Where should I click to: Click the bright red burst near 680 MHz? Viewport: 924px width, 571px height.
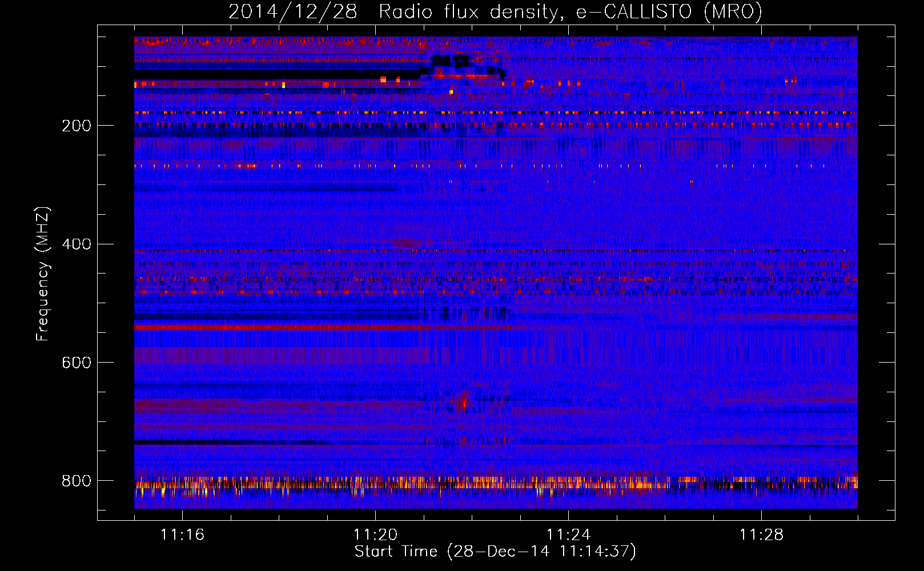click(464, 403)
